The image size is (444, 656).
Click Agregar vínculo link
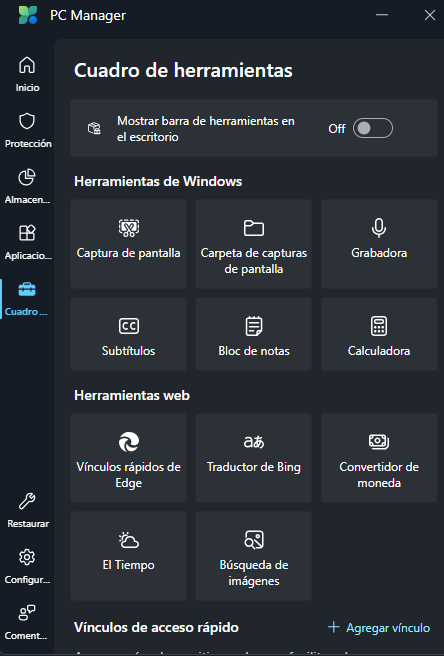(379, 628)
